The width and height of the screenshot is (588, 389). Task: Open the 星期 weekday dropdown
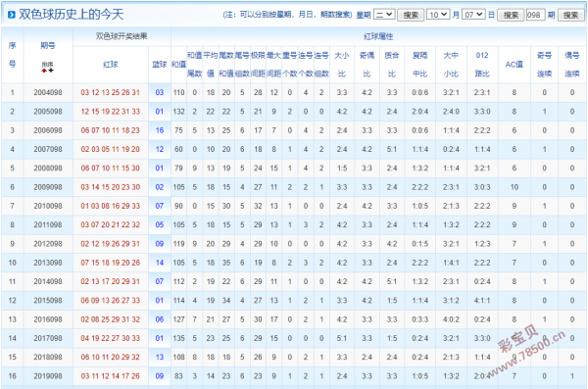tap(384, 15)
